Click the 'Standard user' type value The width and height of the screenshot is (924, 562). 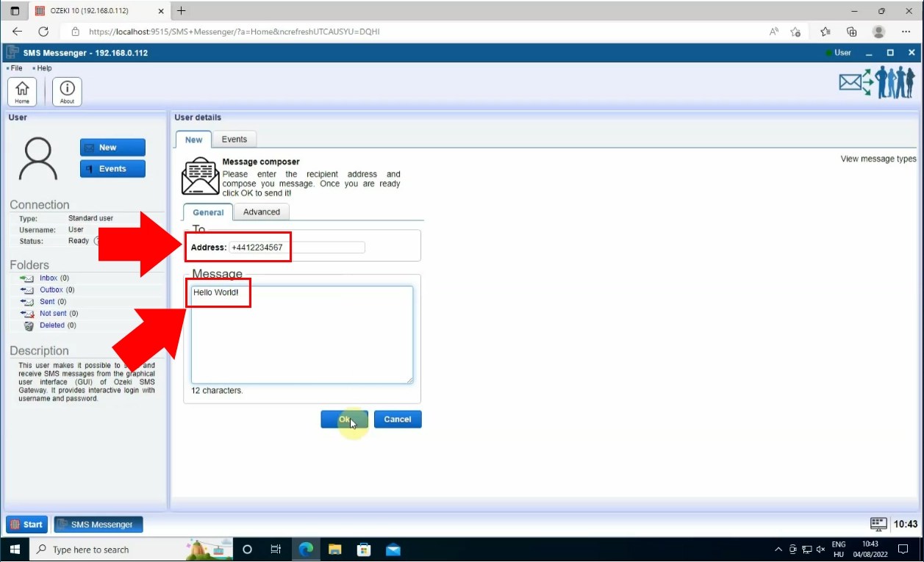pyautogui.click(x=90, y=218)
